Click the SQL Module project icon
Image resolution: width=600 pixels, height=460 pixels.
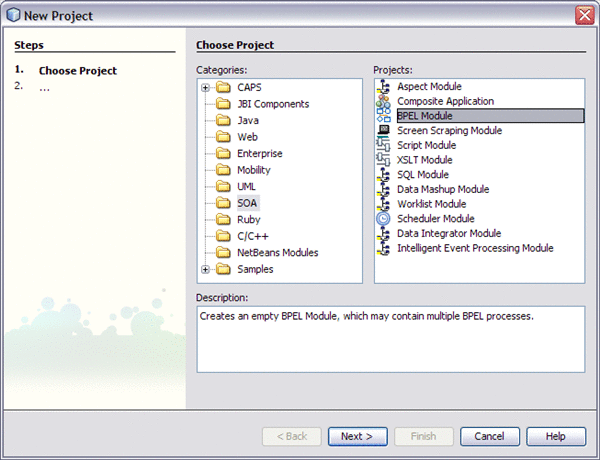tap(383, 175)
